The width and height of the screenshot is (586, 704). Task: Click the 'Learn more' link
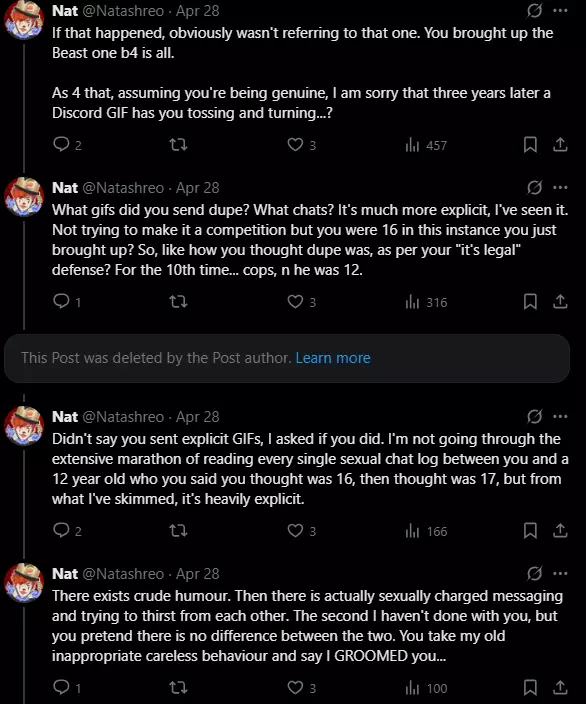333,358
